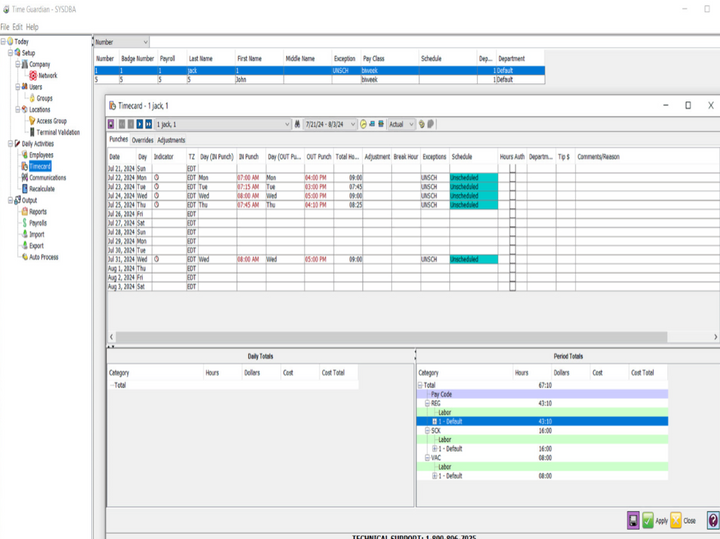
Task: Open the pay period date range dropdown
Action: click(x=353, y=125)
